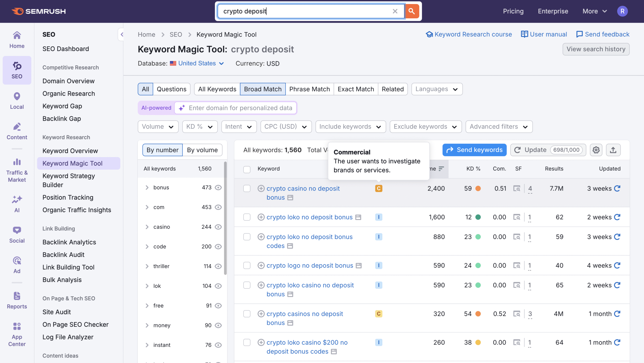Check crypto casino no deposit bonus row
The image size is (644, 363).
coord(247,189)
